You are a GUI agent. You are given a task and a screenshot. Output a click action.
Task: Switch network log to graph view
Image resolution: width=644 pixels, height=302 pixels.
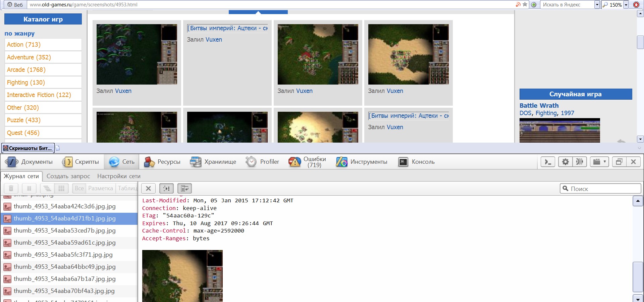47,189
